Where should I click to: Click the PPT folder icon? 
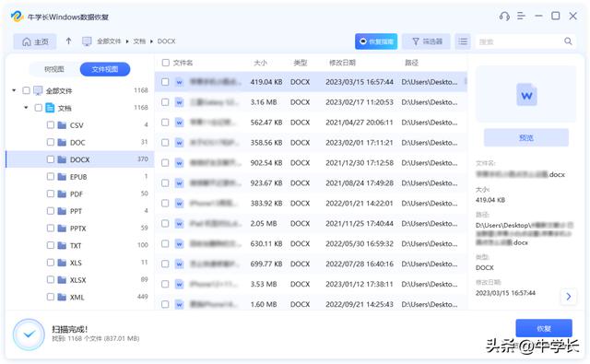click(62, 211)
